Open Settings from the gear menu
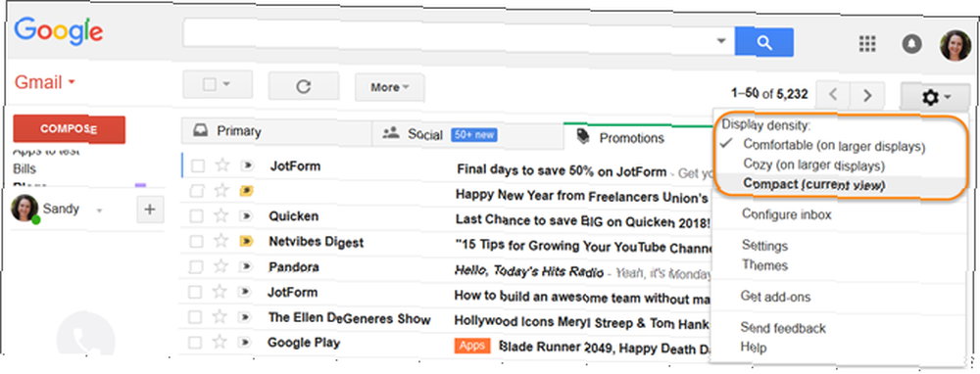Viewport: 980px width, 374px height. pyautogui.click(x=764, y=246)
